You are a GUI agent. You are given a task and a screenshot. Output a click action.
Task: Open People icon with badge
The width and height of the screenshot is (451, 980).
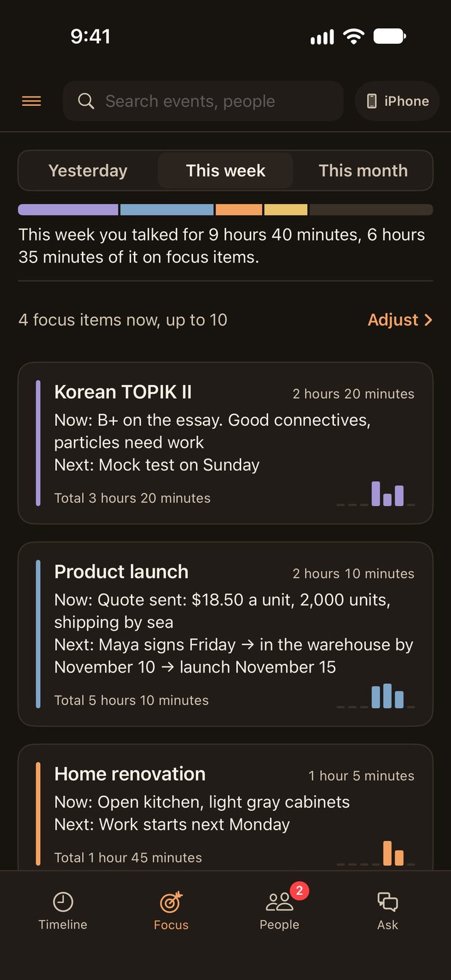point(280,902)
